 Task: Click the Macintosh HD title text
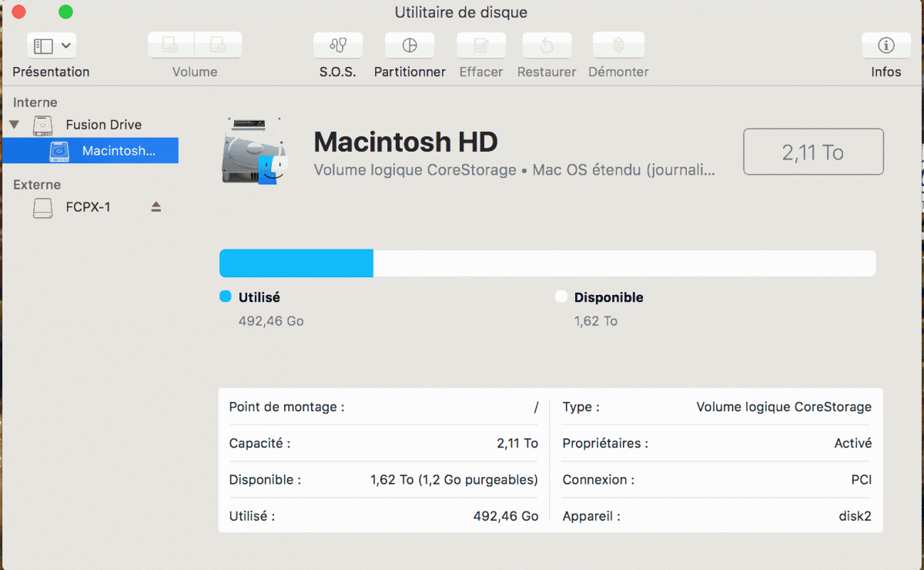[406, 142]
